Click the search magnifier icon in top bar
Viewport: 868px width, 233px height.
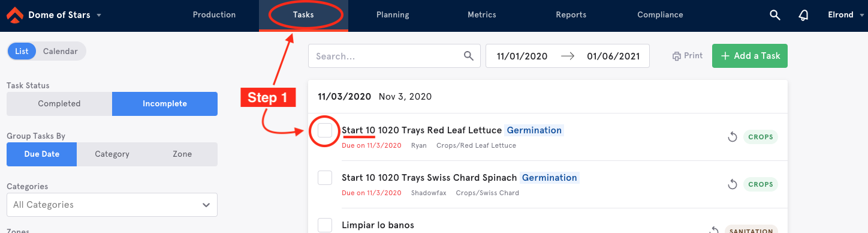click(775, 15)
